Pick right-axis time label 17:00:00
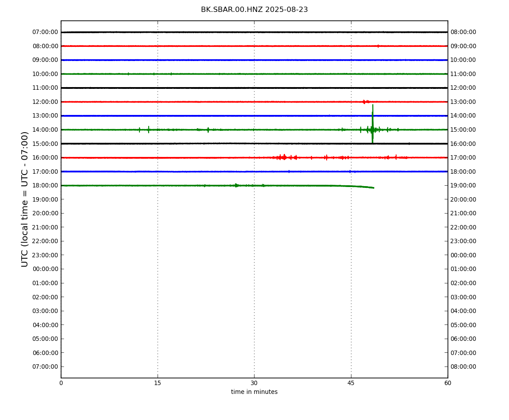 [x=463, y=158]
